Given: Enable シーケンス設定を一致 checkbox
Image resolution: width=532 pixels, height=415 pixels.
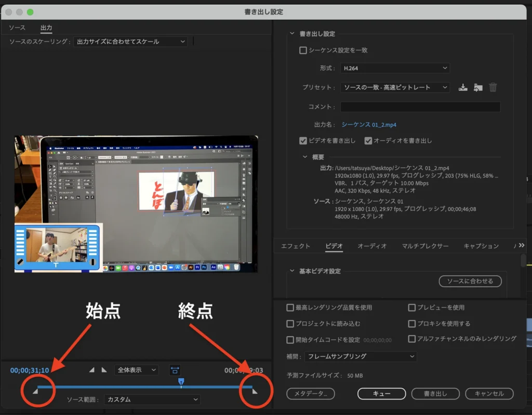Looking at the screenshot, I should tap(303, 50).
